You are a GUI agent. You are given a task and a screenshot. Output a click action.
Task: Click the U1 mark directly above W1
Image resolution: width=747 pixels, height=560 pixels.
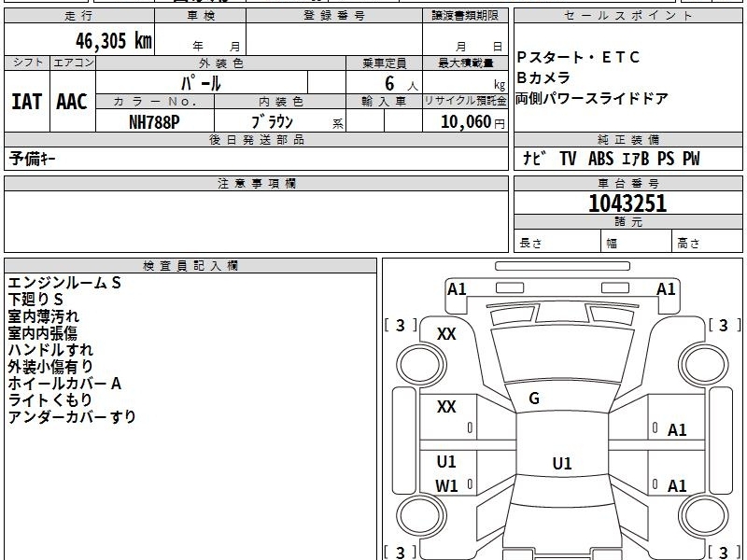[x=446, y=462]
